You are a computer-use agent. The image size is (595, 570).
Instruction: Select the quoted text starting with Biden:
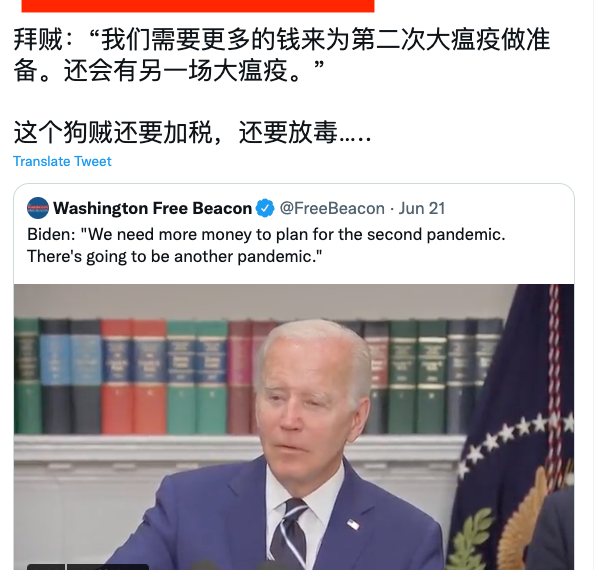pos(266,245)
